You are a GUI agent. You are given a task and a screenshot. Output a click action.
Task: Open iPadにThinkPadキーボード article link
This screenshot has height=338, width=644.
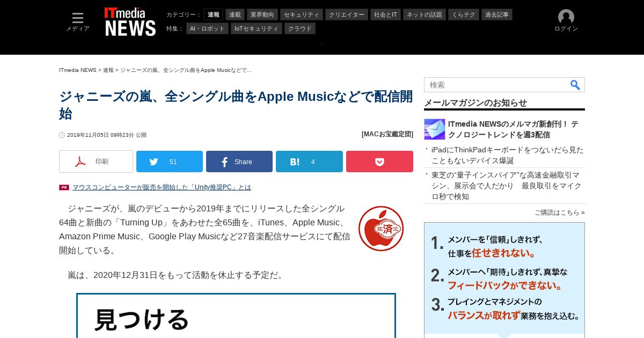507,155
